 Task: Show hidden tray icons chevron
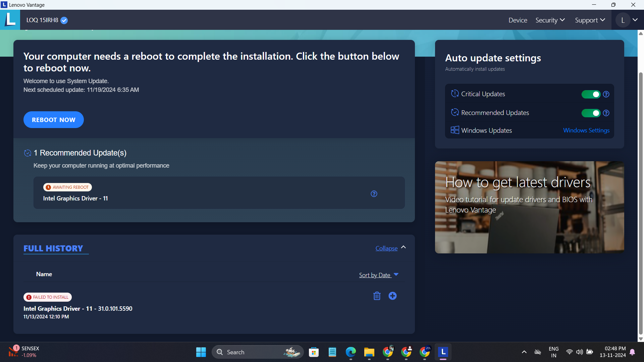click(524, 352)
